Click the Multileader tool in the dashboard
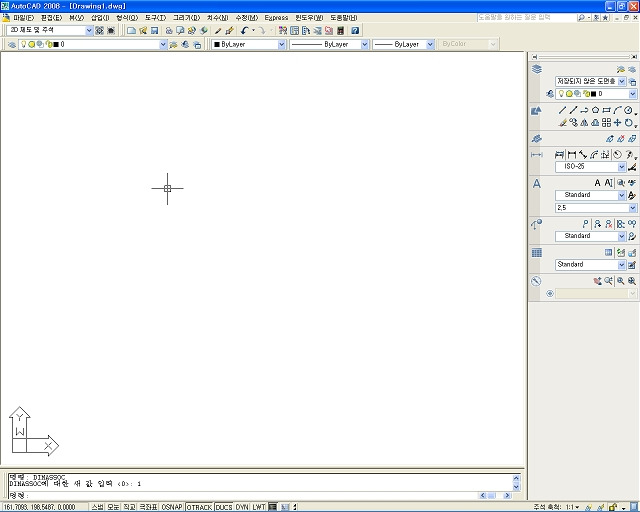The width and height of the screenshot is (640, 512). point(586,224)
